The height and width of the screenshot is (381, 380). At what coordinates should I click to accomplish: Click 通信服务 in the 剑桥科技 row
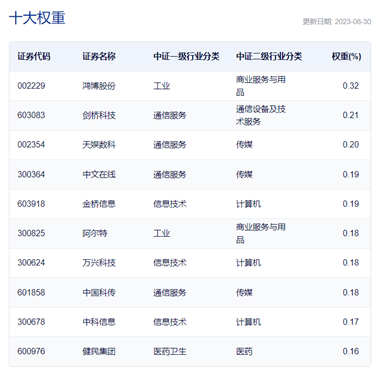tap(170, 115)
